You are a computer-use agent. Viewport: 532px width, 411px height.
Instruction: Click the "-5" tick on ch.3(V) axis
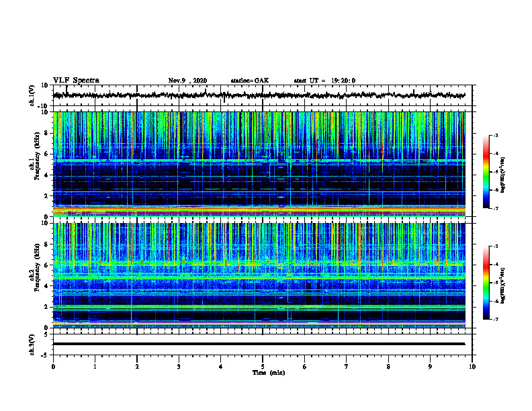point(45,355)
